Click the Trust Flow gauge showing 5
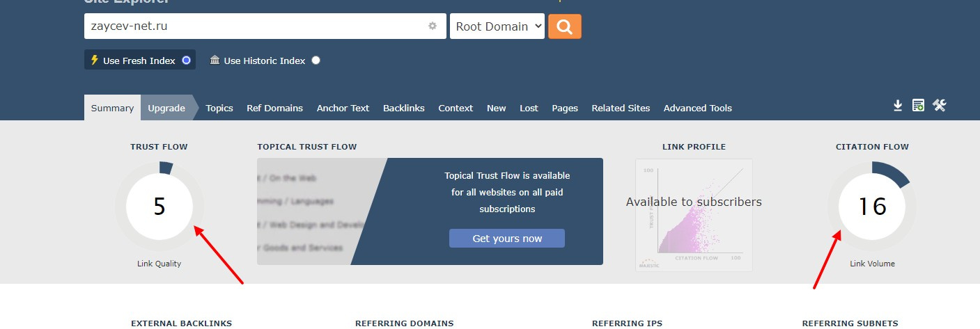The width and height of the screenshot is (980, 329). click(160, 207)
